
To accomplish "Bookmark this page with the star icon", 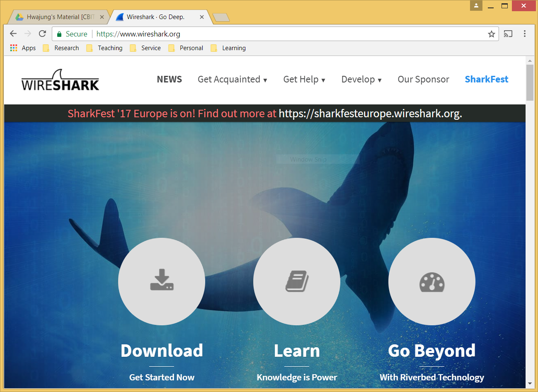I will [x=492, y=34].
